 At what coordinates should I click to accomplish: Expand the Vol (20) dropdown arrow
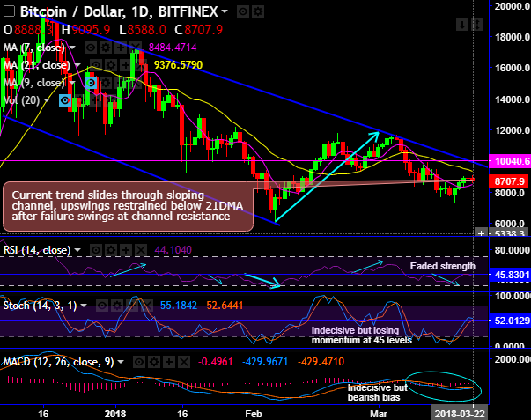click(x=47, y=100)
